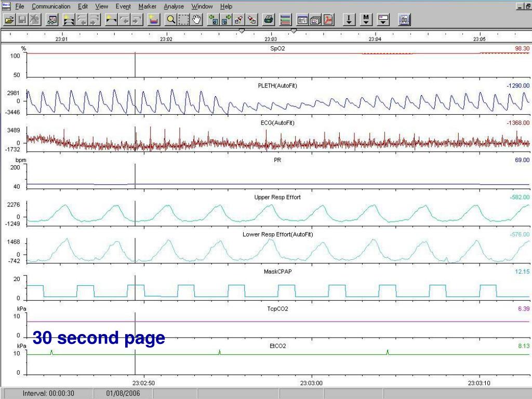Click the star with colored traces icon
Image resolution: width=532 pixels, height=399 pixels.
(x=154, y=20)
